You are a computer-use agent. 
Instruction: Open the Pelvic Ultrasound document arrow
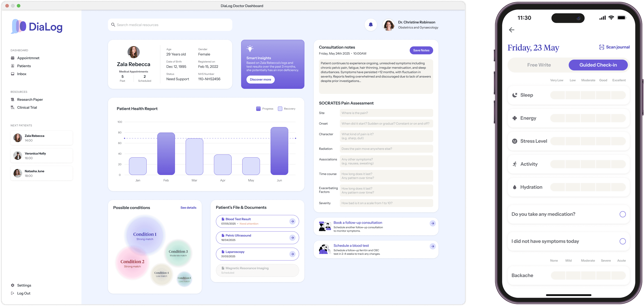tap(292, 238)
